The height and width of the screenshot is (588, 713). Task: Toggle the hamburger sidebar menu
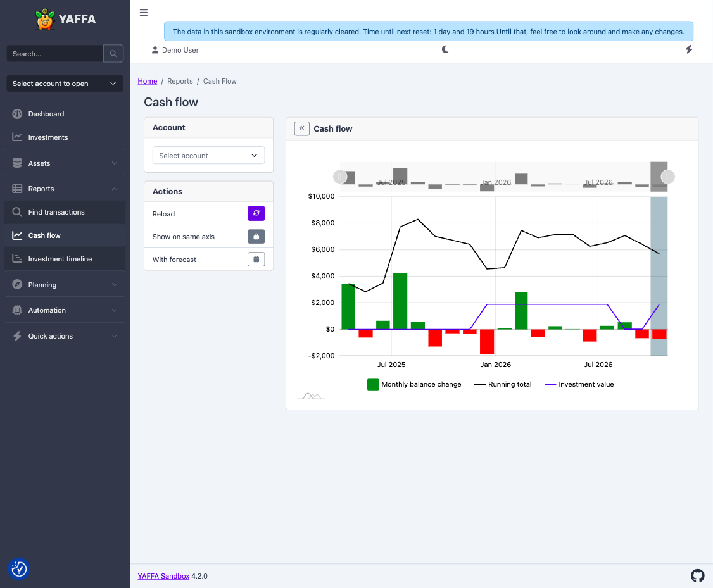(x=144, y=13)
